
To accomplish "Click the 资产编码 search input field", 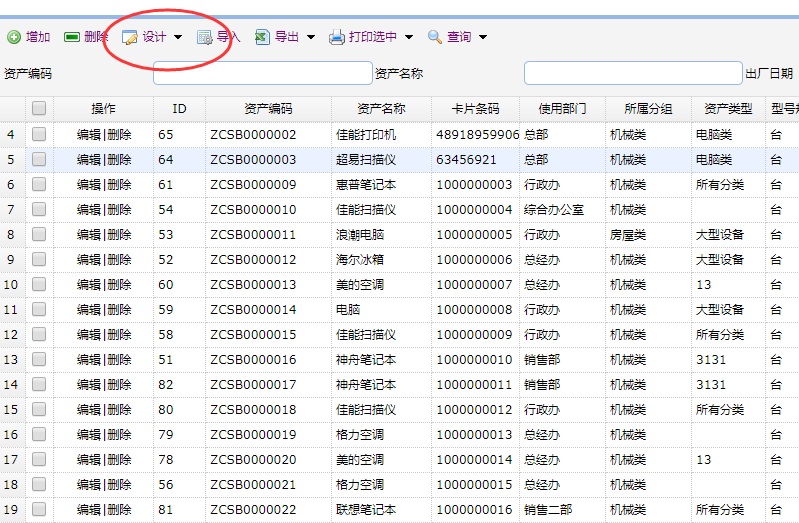I will [262, 73].
